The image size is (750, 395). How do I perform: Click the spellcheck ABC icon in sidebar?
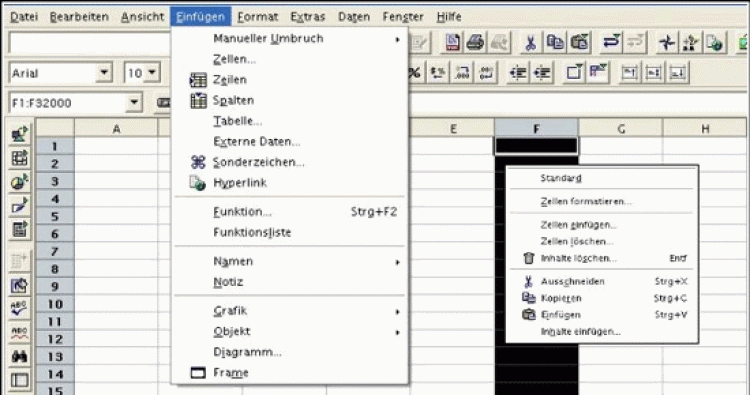point(19,307)
